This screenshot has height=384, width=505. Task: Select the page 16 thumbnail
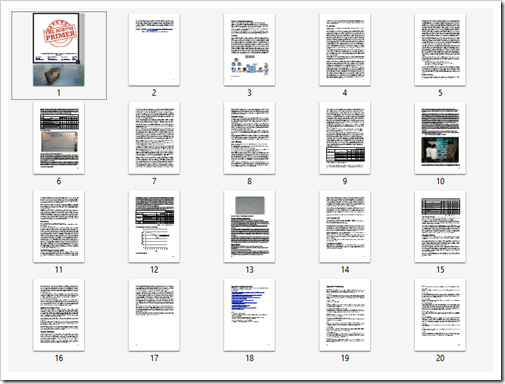coord(59,315)
